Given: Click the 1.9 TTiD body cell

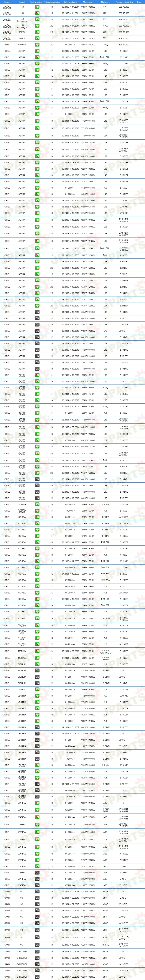Looking at the screenshot, I should click(x=106, y=945).
